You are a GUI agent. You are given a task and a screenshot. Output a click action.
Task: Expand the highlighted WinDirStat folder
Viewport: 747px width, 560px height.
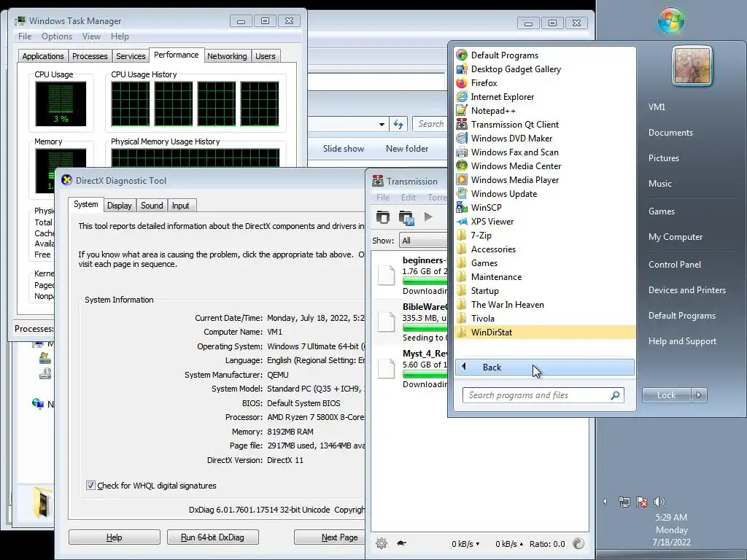tap(545, 332)
